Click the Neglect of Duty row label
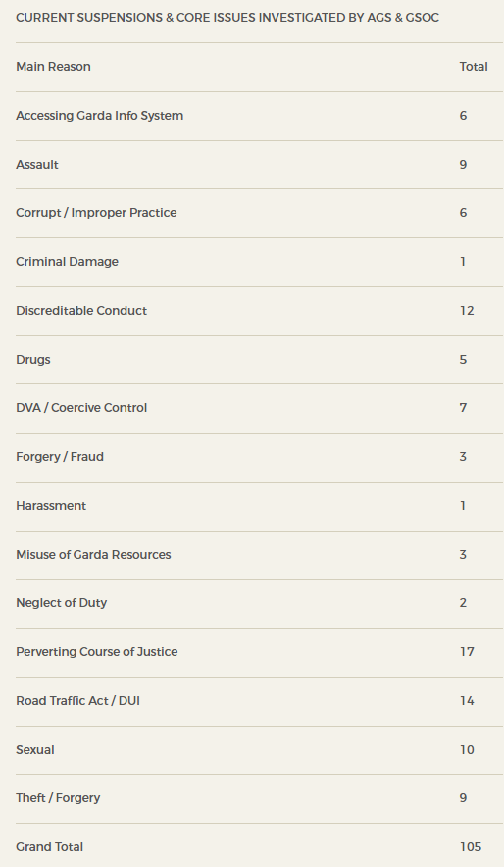This screenshot has height=867, width=504. pos(62,603)
